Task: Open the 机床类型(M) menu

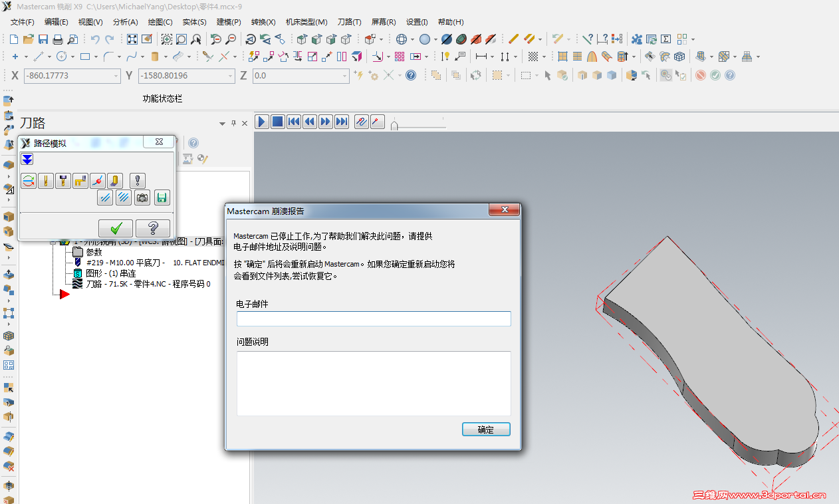Action: pos(306,22)
